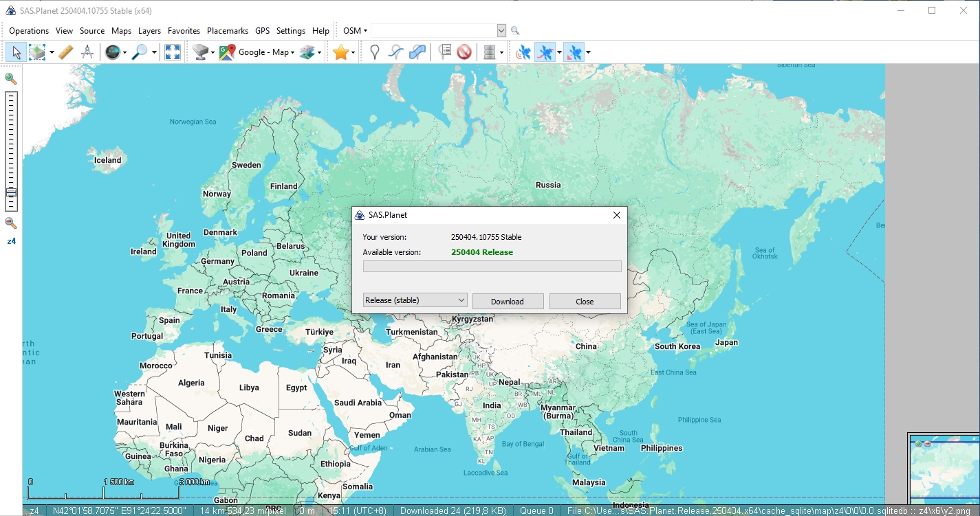This screenshot has width=980, height=516.
Task: Click the Download button in SAS.Planet dialog
Action: [x=508, y=301]
